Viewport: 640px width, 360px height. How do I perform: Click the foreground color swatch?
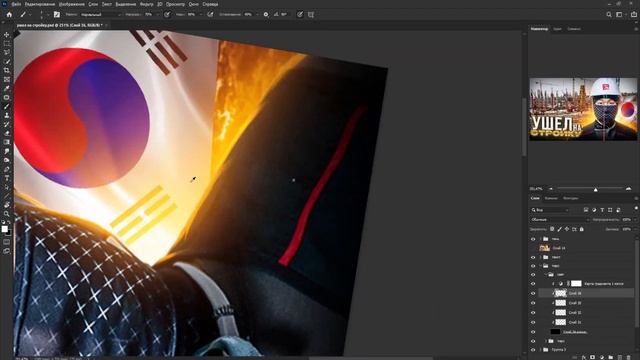pyautogui.click(x=4, y=229)
